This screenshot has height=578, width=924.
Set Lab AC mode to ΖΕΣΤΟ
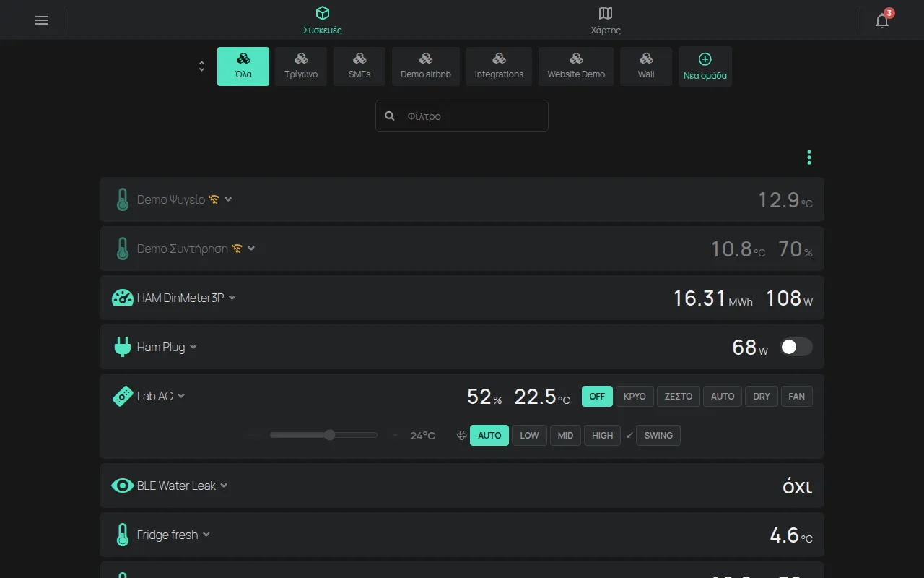(x=679, y=396)
